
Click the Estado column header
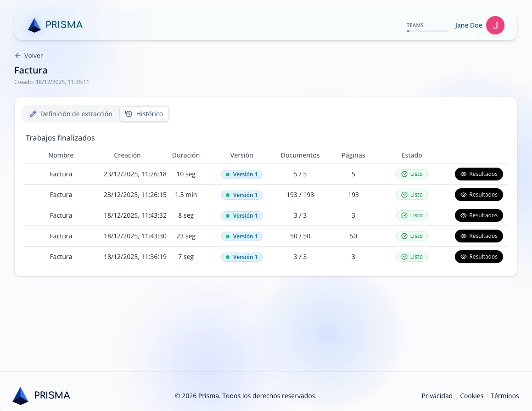tap(412, 155)
